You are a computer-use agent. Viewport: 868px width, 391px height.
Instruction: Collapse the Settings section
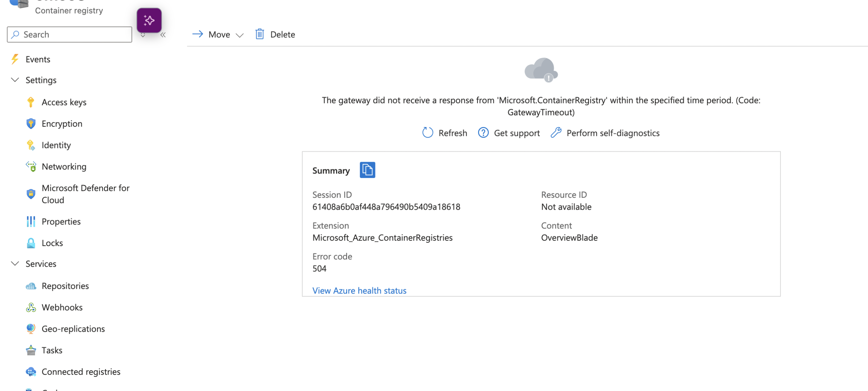pos(15,80)
